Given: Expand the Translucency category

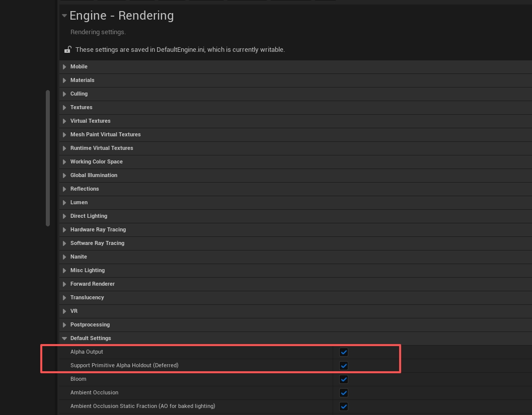Looking at the screenshot, I should (x=64, y=297).
